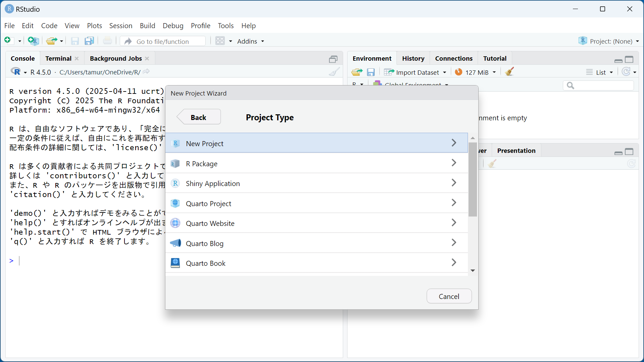Clear console with the broom icon
Screen dimensions: 644x362
coord(334,72)
